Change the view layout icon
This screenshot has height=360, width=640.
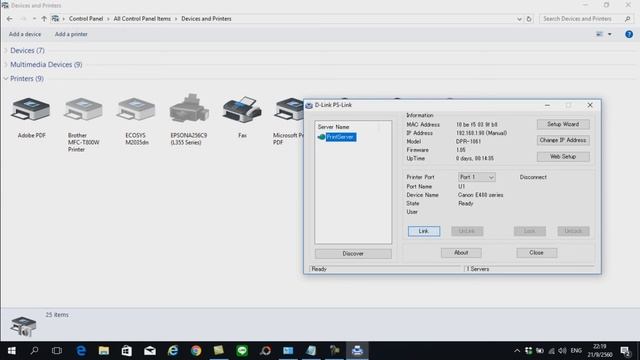(x=599, y=34)
